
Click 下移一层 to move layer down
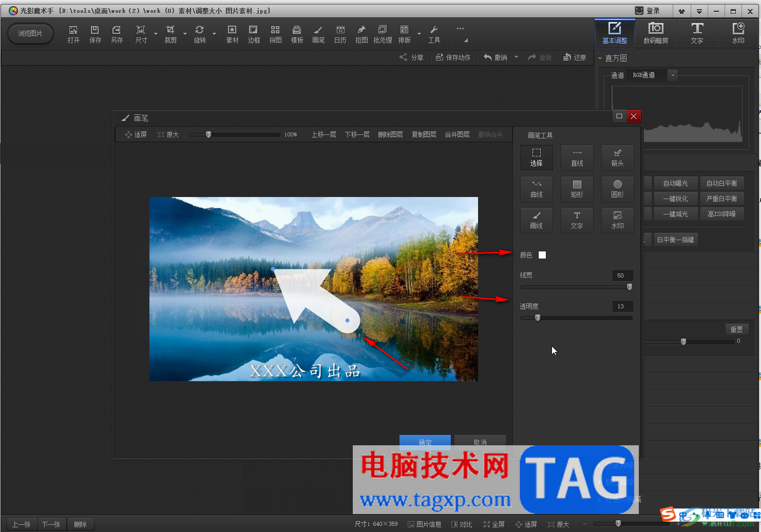(357, 134)
